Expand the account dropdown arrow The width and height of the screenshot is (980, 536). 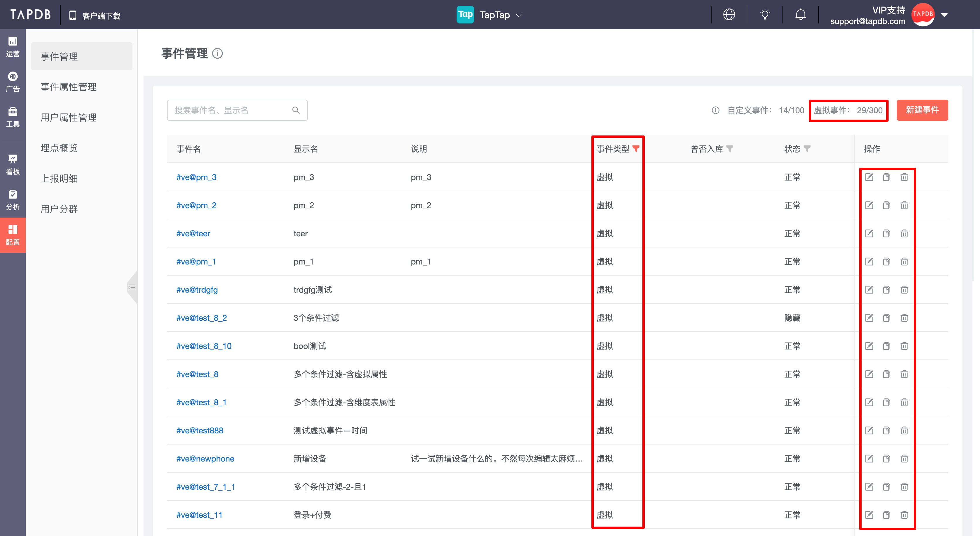pos(944,15)
